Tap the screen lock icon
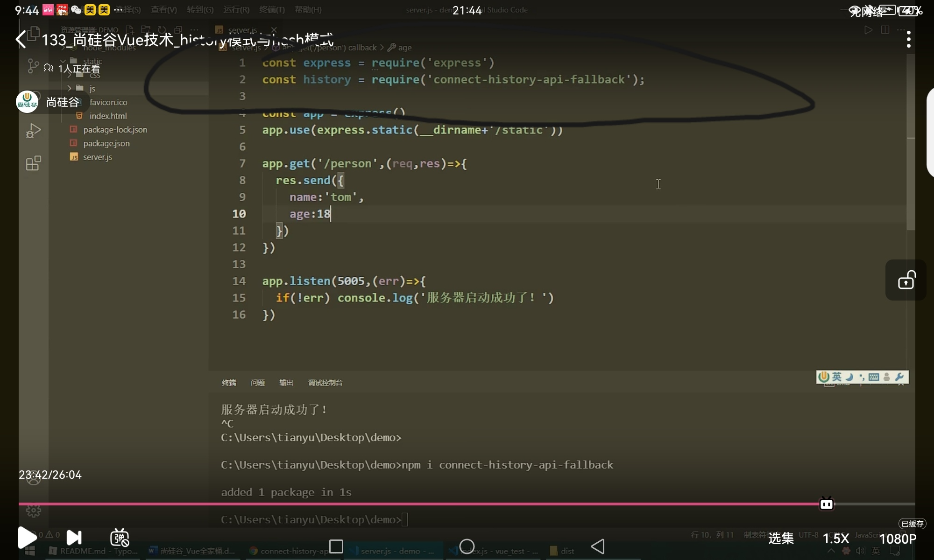Image resolution: width=934 pixels, height=560 pixels. coord(906,280)
